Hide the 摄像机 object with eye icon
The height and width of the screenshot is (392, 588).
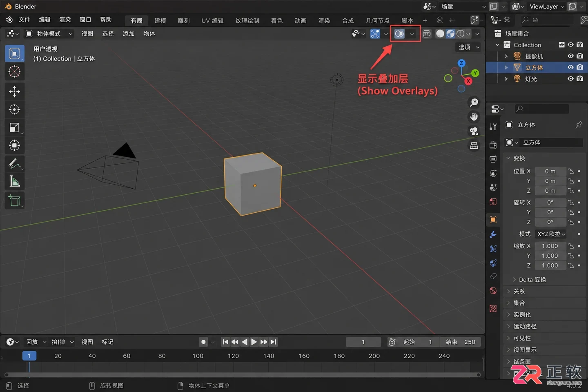click(x=570, y=56)
